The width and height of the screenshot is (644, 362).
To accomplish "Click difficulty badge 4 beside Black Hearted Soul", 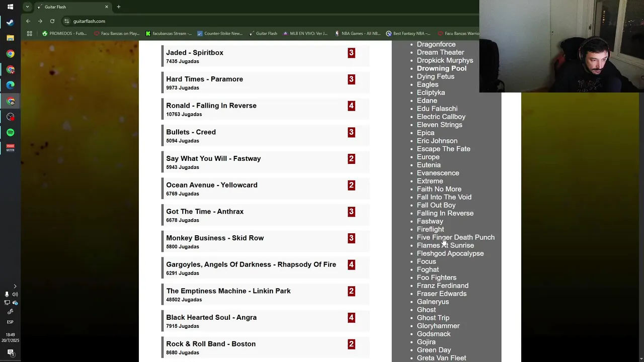I will coord(351,317).
